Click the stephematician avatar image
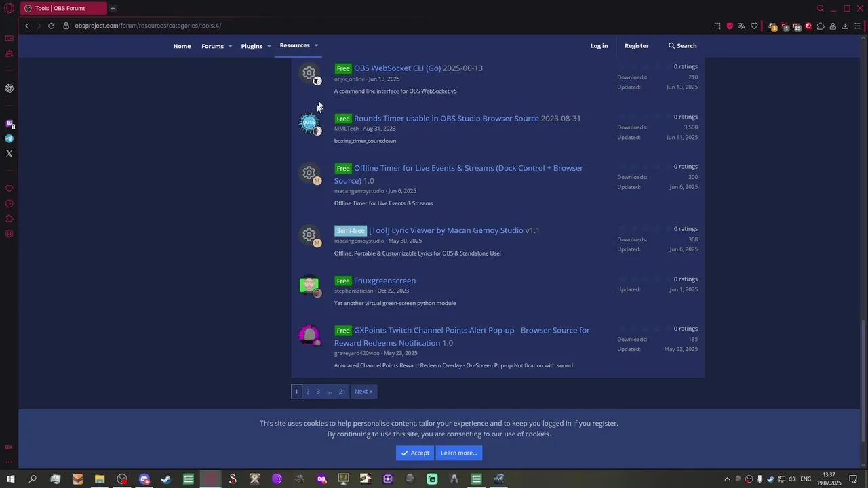868x488 pixels. (x=309, y=285)
